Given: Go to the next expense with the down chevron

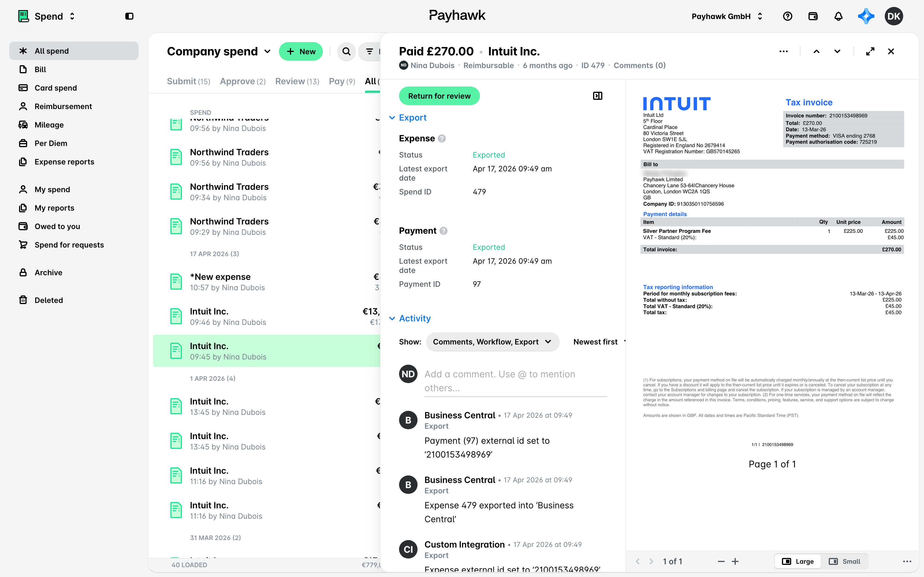Looking at the screenshot, I should click(x=837, y=52).
